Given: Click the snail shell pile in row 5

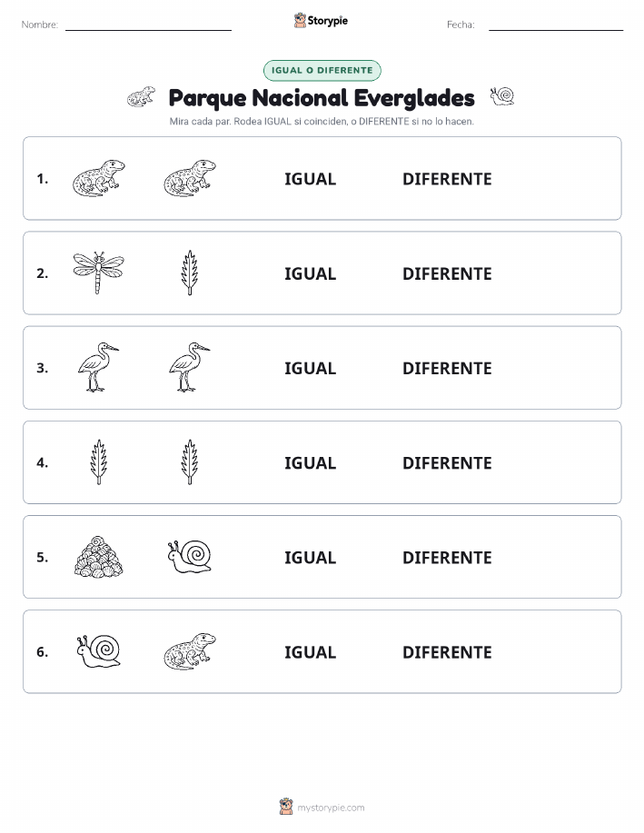Looking at the screenshot, I should [98, 557].
